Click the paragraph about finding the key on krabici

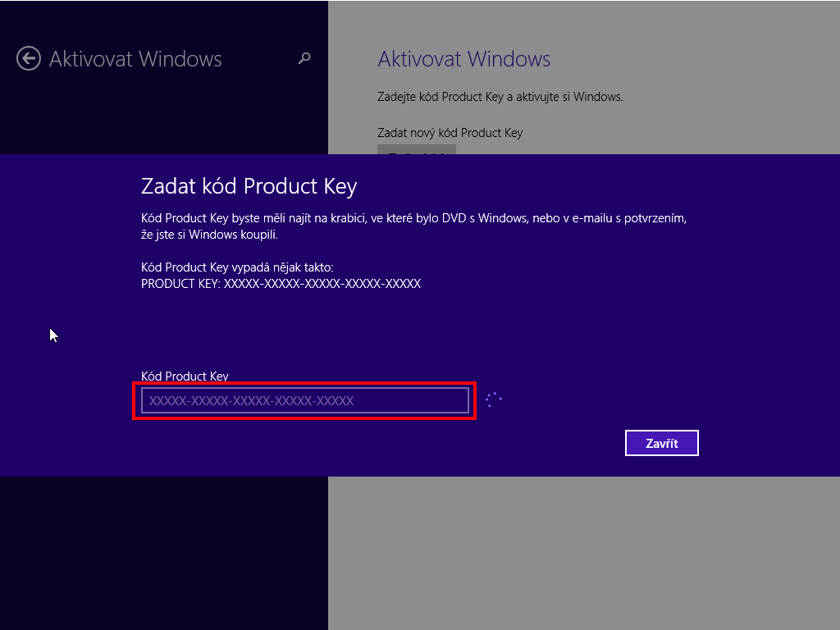(x=413, y=226)
